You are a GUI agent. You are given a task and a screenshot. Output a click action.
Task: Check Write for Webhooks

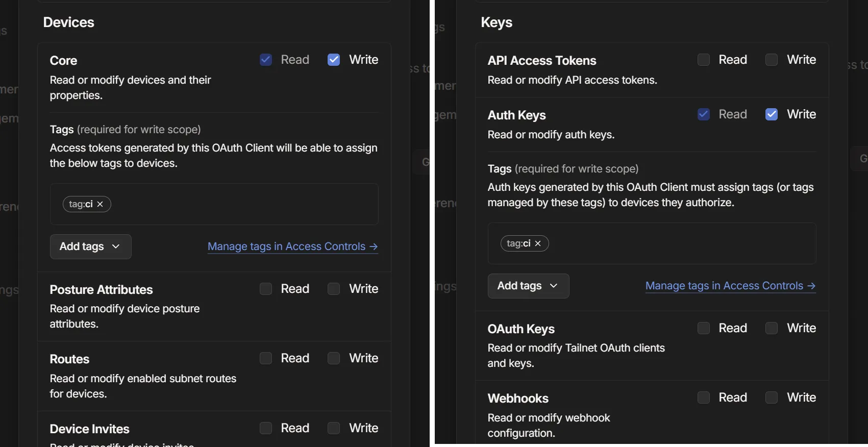(x=772, y=398)
